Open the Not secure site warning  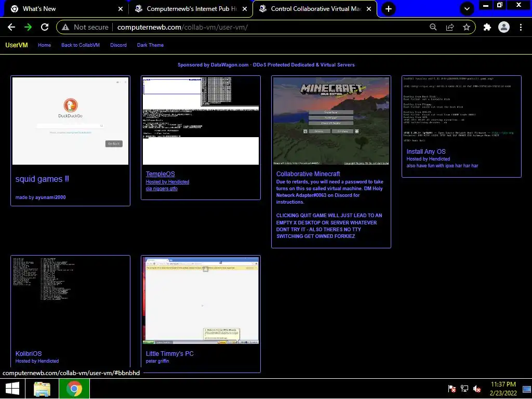(85, 27)
